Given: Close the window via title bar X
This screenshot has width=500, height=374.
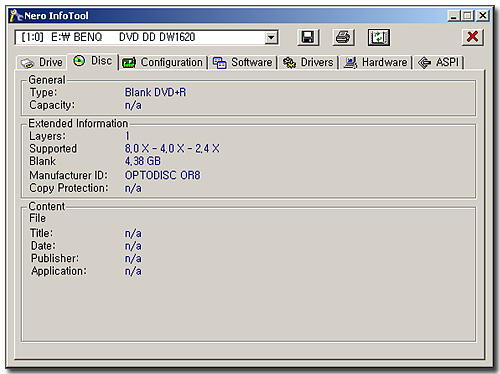Looking at the screenshot, I should tap(482, 16).
